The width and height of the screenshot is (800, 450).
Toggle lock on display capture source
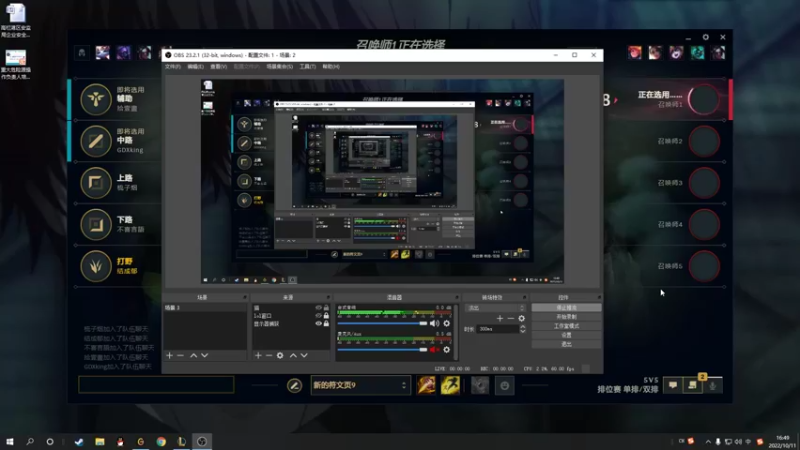tap(326, 323)
